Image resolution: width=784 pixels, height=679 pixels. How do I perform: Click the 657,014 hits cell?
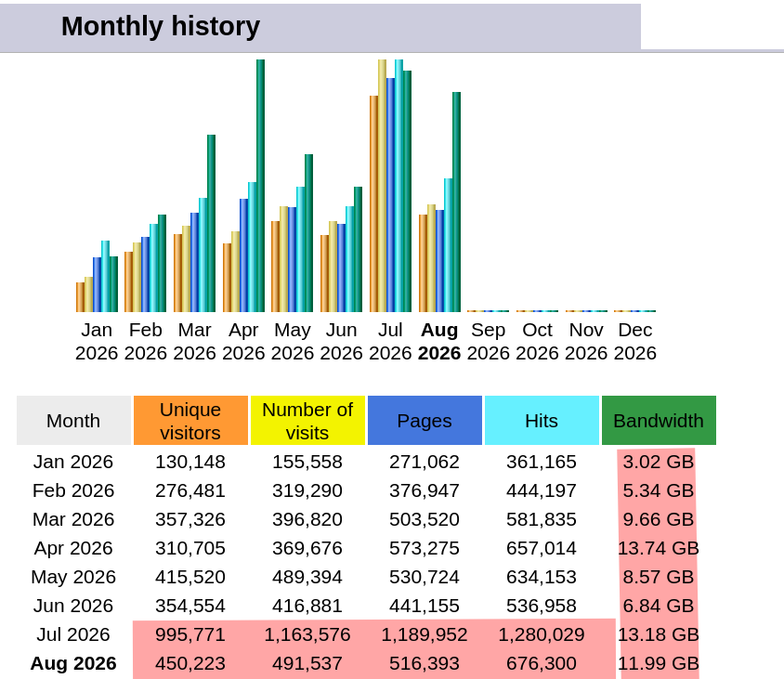(x=542, y=548)
